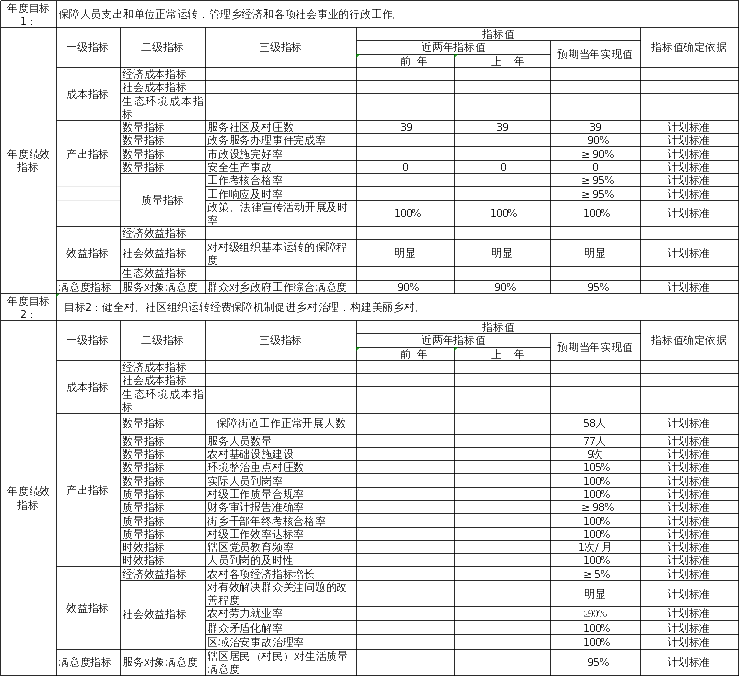This screenshot has width=739, height=676.
Task: Click the ≥5% value cell
Action: [x=596, y=574]
